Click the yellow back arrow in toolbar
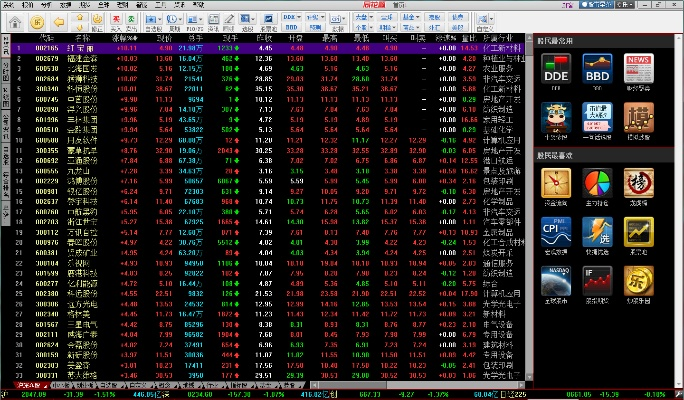The image size is (684, 400). 60,20
